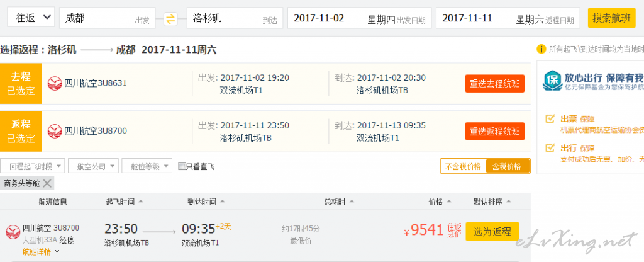Expand 航空公司 filter dropdown
The width and height of the screenshot is (644, 262).
pyautogui.click(x=93, y=166)
